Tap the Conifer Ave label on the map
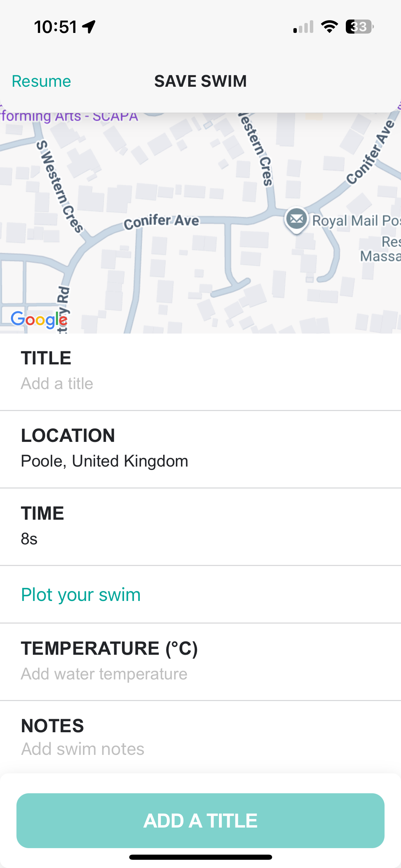The height and width of the screenshot is (868, 401). pyautogui.click(x=161, y=221)
